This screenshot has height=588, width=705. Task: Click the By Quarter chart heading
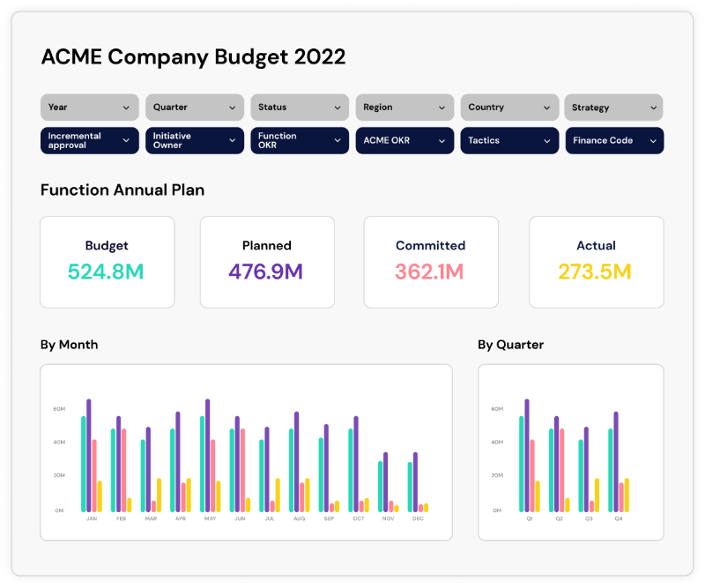[511, 345]
